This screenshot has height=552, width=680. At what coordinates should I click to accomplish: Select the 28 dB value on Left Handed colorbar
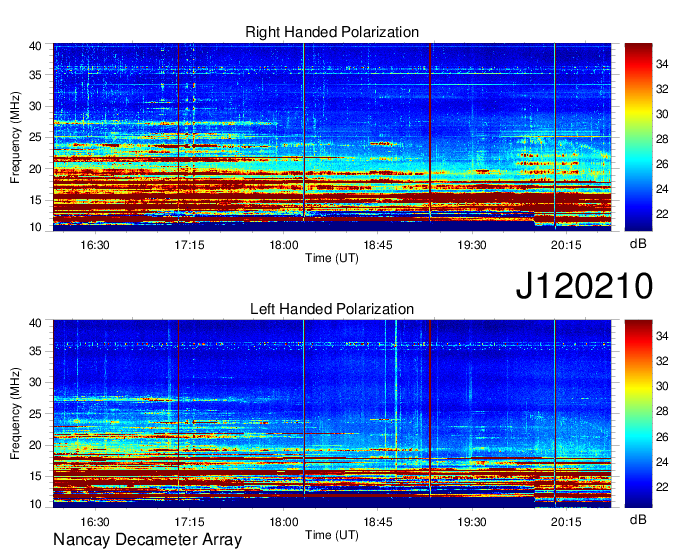click(662, 412)
